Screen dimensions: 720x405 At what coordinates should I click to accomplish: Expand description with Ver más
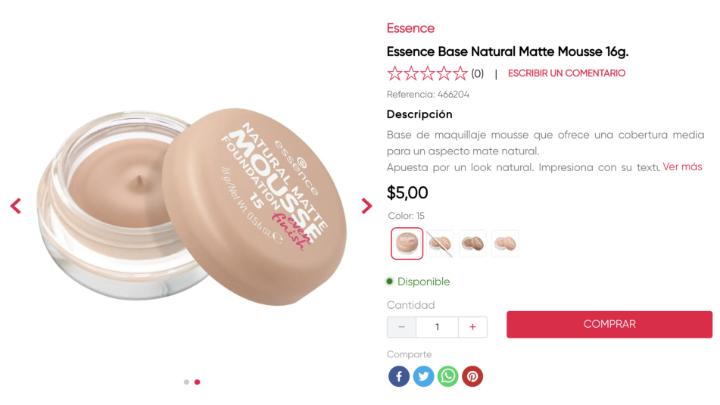coord(682,167)
